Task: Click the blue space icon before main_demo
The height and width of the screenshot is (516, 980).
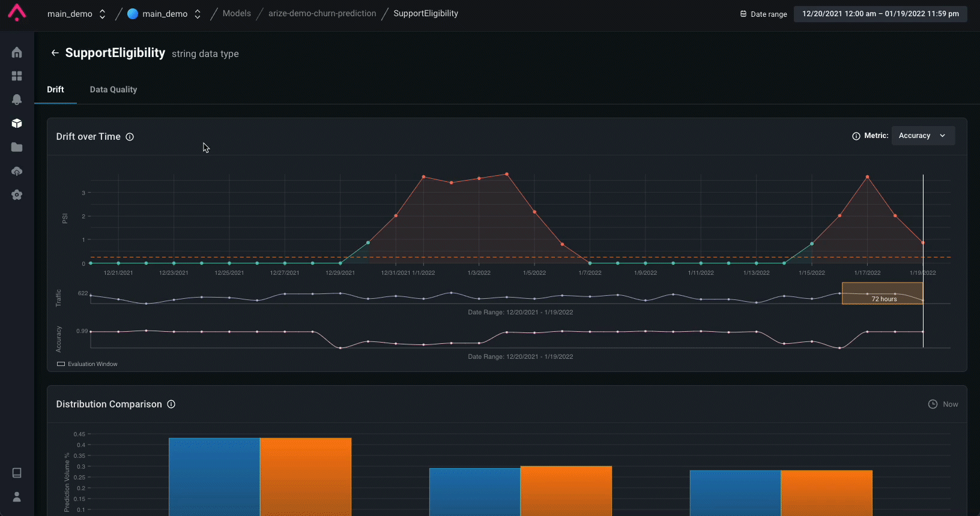Action: pos(133,14)
